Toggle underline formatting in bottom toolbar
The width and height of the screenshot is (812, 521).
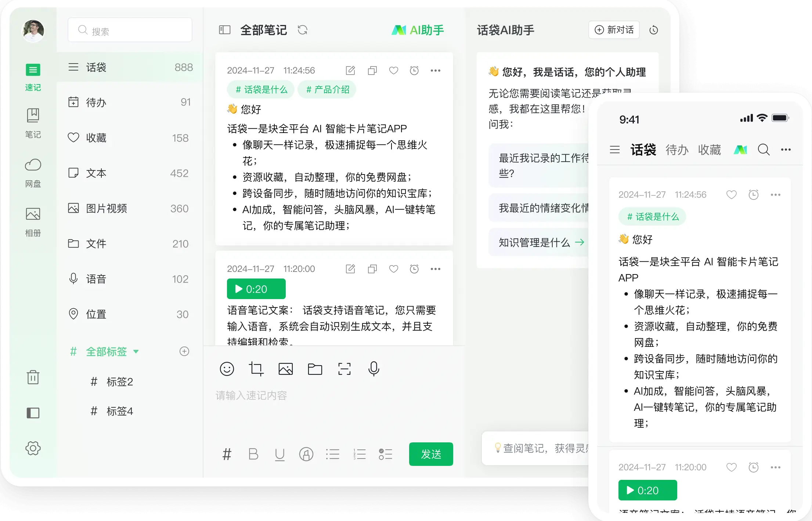click(280, 454)
